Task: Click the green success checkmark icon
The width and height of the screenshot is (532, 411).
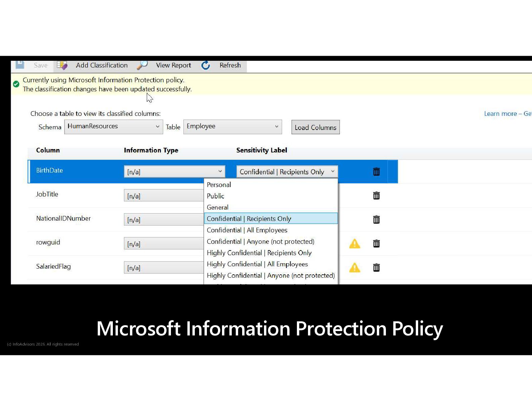Action: coord(16,84)
